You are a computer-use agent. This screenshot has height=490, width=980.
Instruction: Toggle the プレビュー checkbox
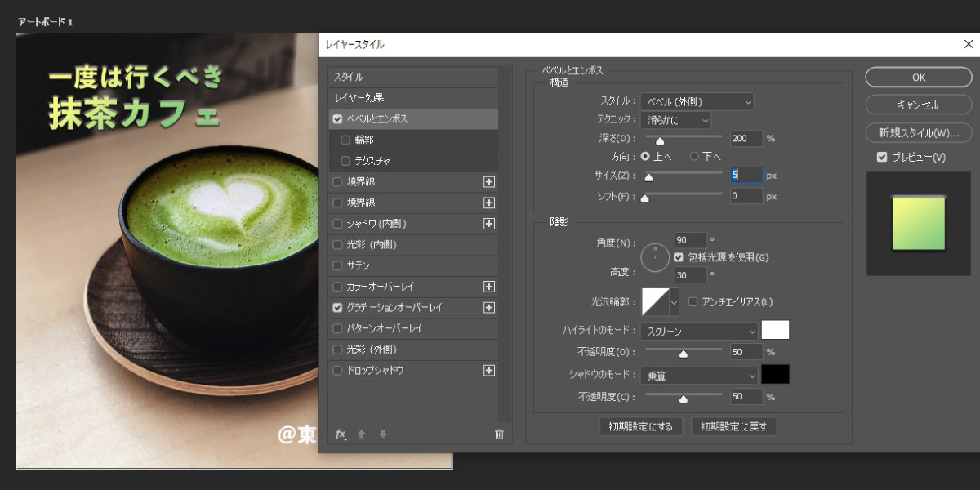tap(881, 157)
